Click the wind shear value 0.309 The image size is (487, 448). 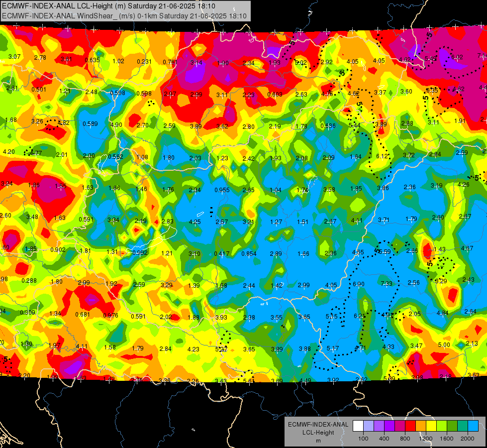28,313
